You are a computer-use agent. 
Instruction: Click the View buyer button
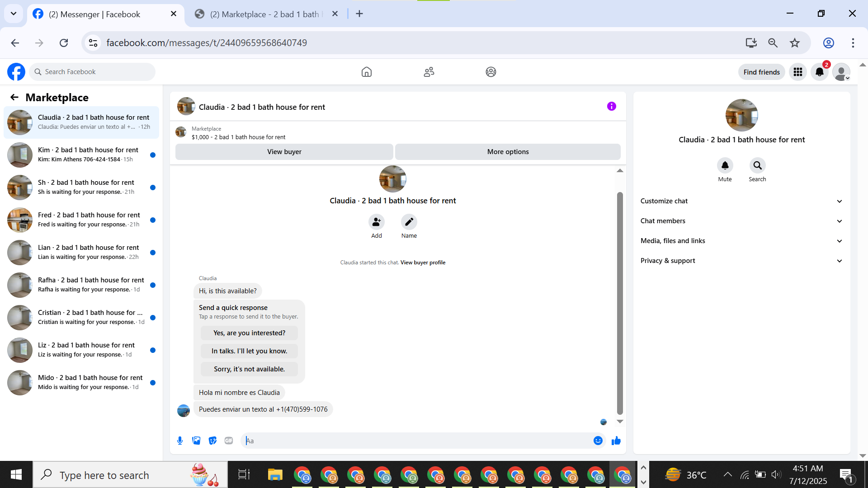tap(284, 152)
